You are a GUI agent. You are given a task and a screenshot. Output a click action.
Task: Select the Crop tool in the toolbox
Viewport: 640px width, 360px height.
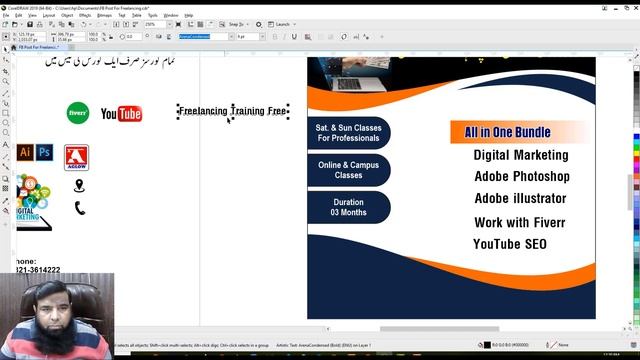pos(5,71)
